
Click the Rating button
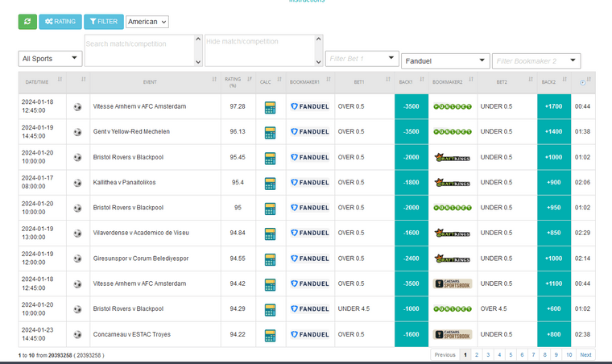pyautogui.click(x=60, y=22)
